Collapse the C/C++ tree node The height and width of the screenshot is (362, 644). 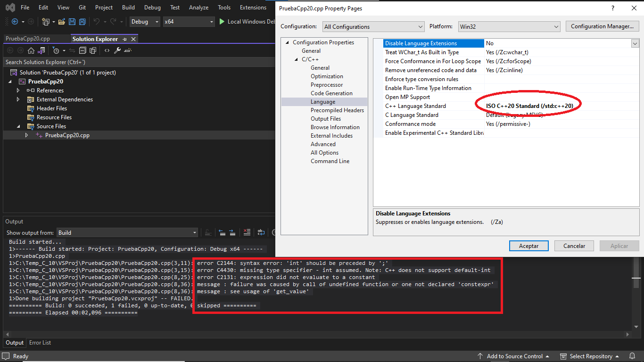(x=296, y=59)
